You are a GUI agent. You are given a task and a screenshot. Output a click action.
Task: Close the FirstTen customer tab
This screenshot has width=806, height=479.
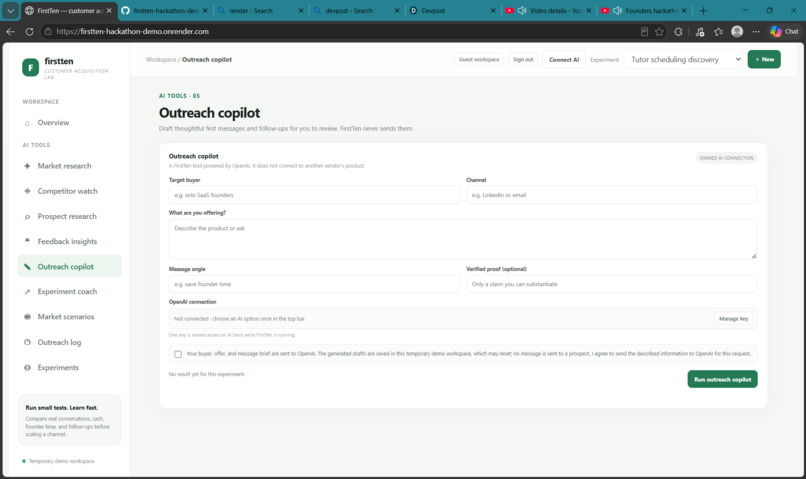coord(109,10)
